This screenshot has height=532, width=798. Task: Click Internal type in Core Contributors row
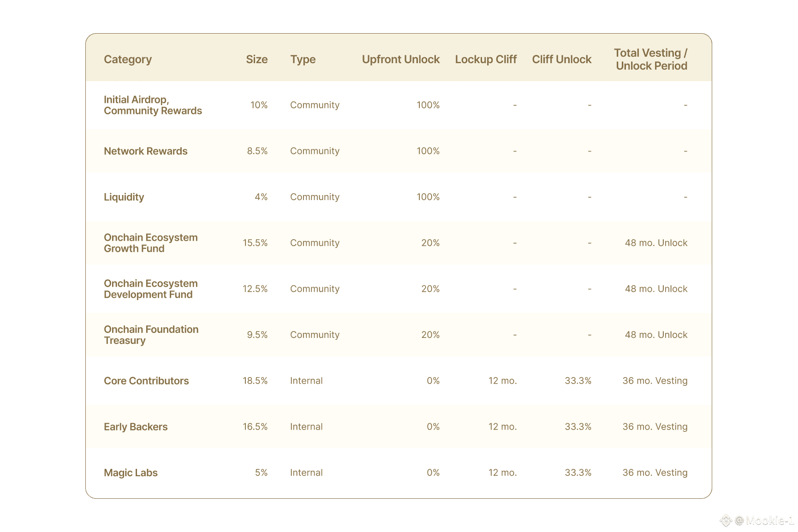click(306, 381)
